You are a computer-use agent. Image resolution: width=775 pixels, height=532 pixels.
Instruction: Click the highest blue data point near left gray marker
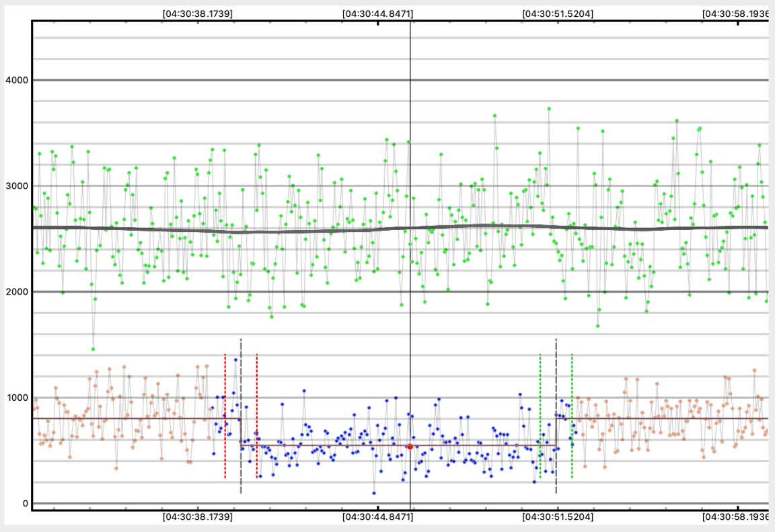(x=235, y=360)
